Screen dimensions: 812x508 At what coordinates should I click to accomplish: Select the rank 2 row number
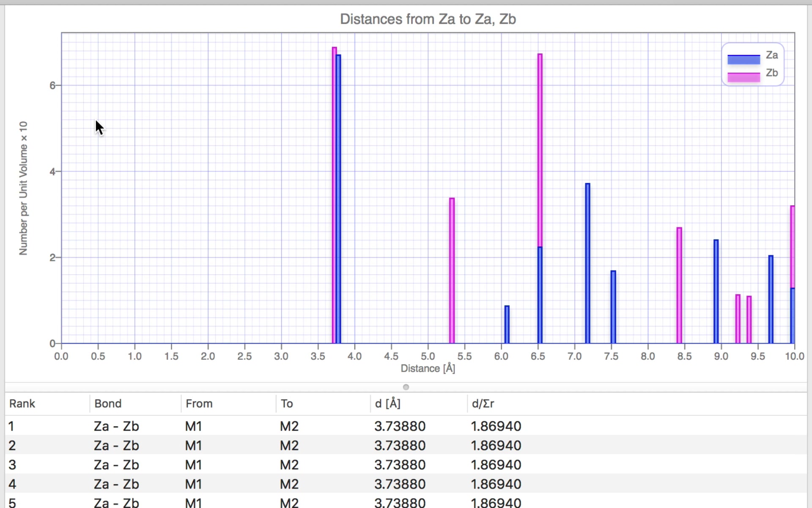[12, 445]
